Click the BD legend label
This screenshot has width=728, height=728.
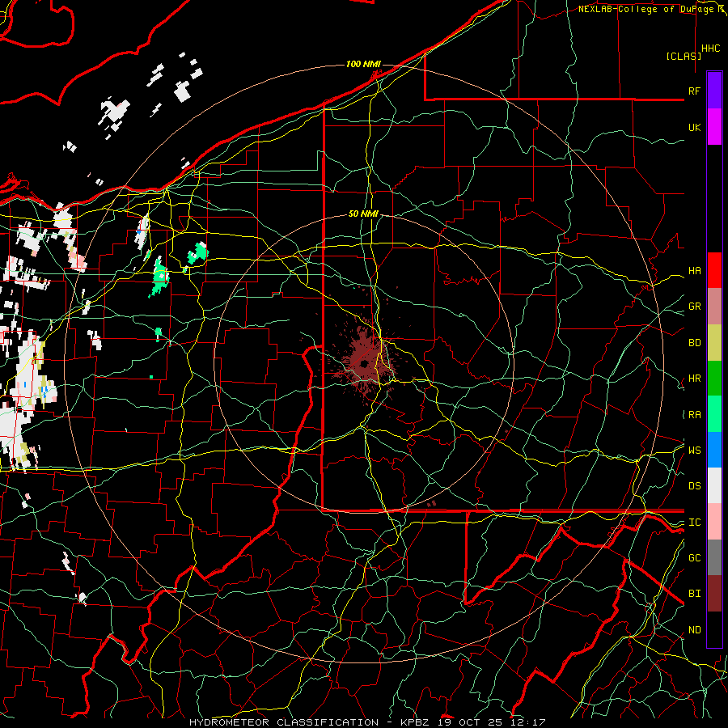pos(694,343)
